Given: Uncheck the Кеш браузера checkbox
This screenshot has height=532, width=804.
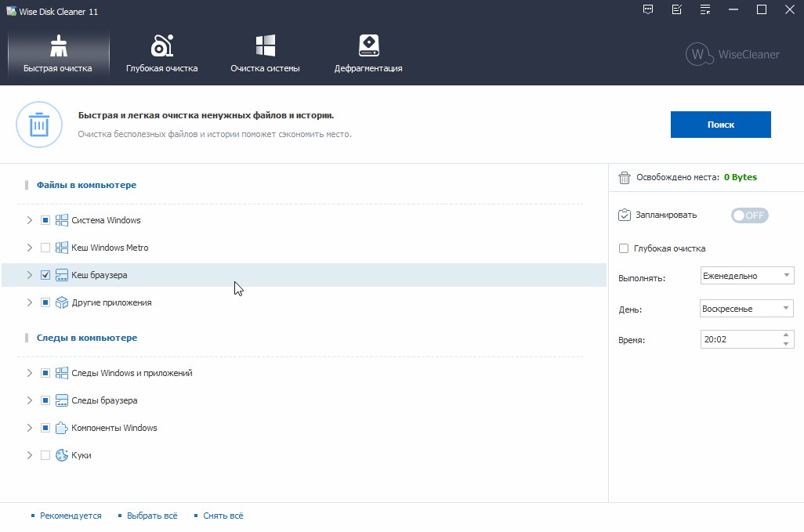Looking at the screenshot, I should click(45, 275).
